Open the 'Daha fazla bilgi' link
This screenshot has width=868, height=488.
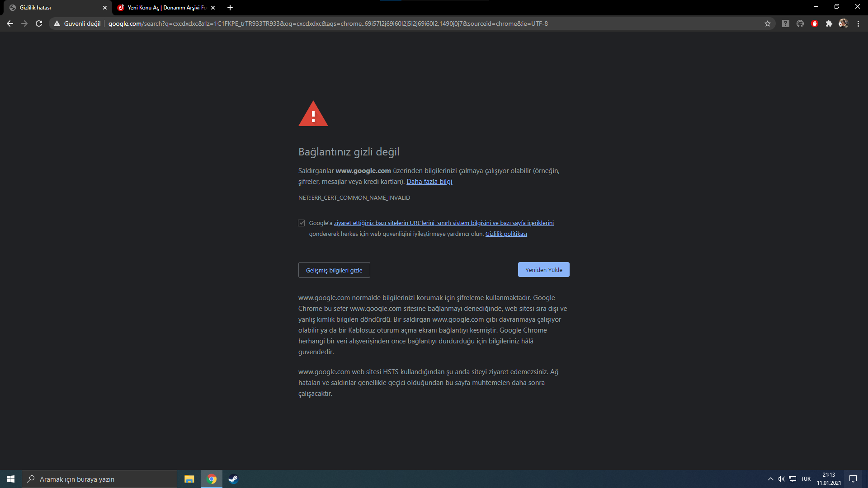pyautogui.click(x=429, y=182)
